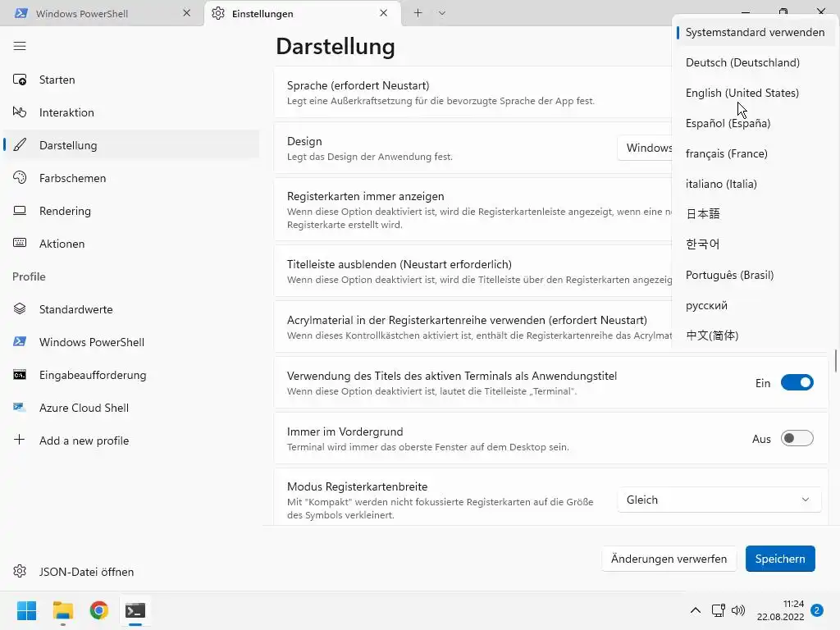Launch Chrome from the taskbar
The width and height of the screenshot is (840, 630).
pos(98,610)
